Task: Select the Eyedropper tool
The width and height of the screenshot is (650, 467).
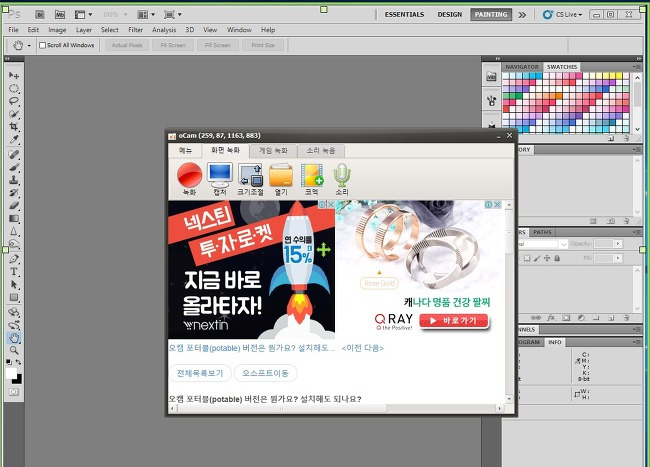Action: pyautogui.click(x=14, y=139)
